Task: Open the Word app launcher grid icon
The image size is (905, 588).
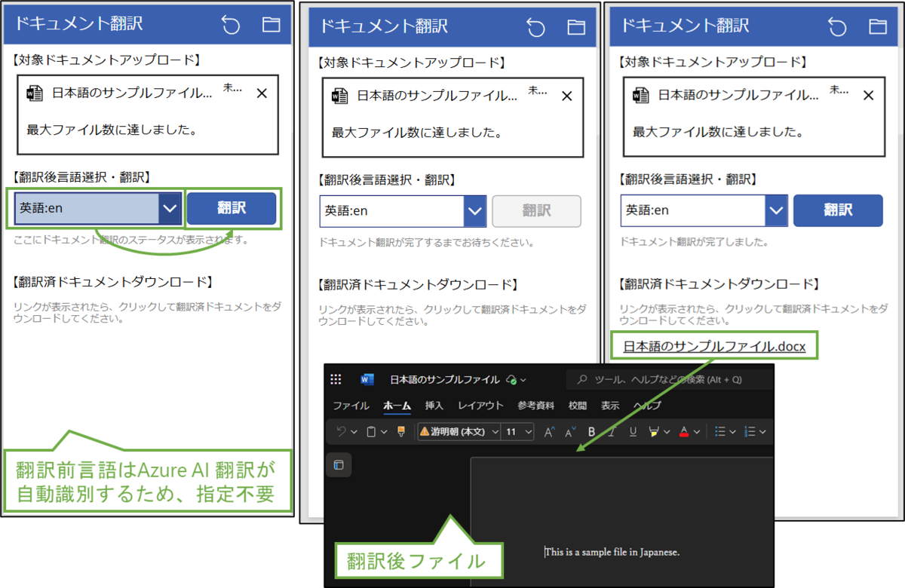Action: tap(336, 379)
